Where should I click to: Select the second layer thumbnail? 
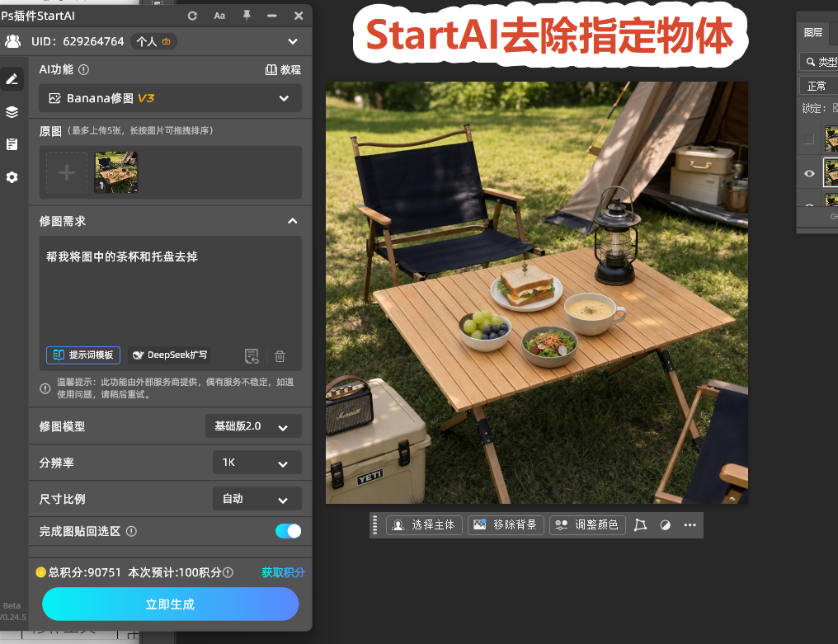(831, 172)
